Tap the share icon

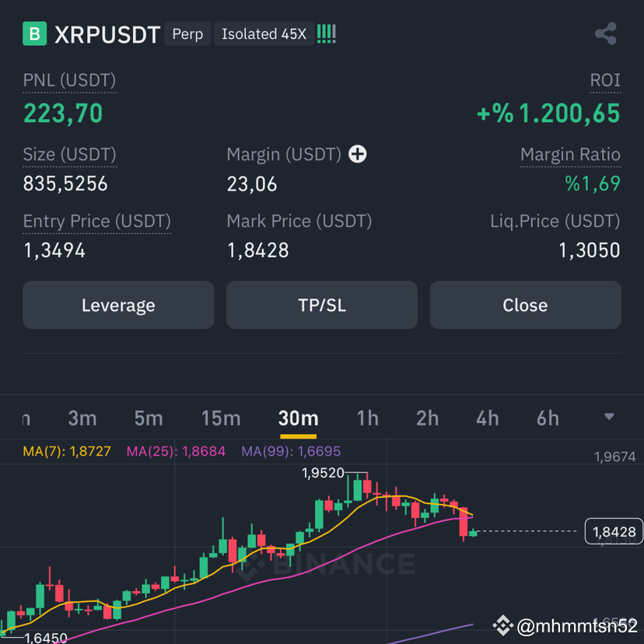pos(606,33)
